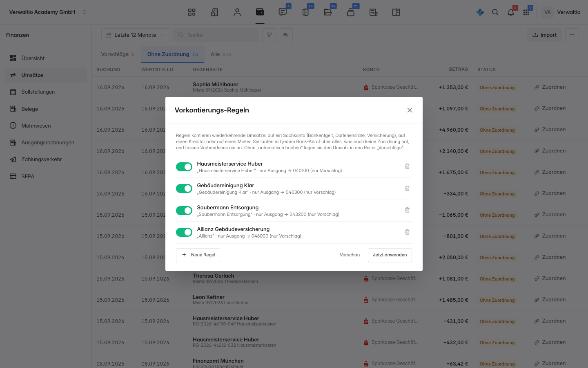Open the more options ellipsis menu
Viewport: 588px width, 368px height.
pyautogui.click(x=572, y=35)
